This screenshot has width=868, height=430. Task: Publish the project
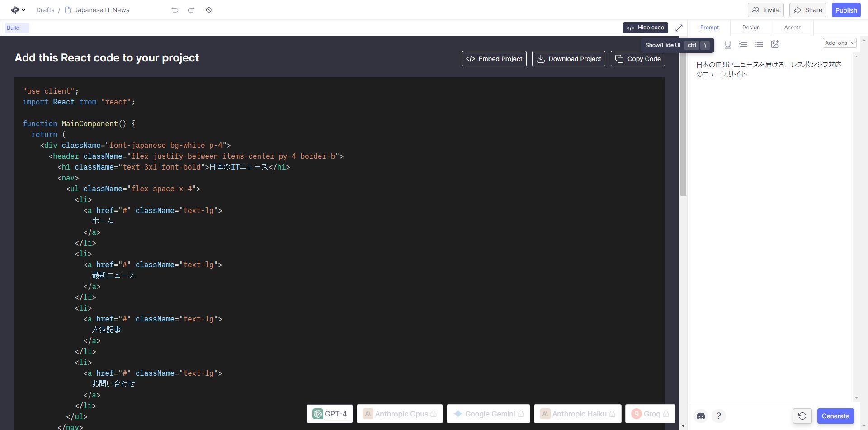tap(846, 10)
